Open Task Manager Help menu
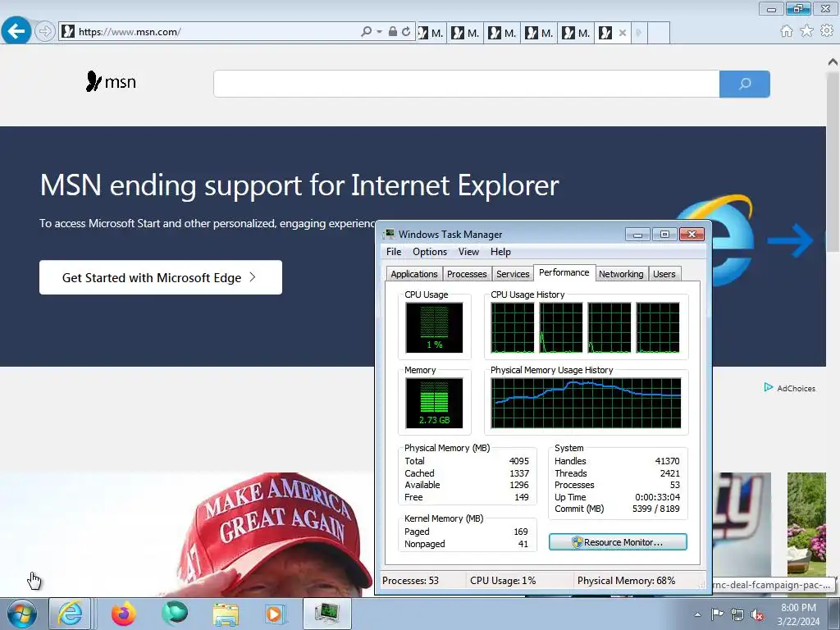Screen dimensions: 840x630 pos(500,252)
